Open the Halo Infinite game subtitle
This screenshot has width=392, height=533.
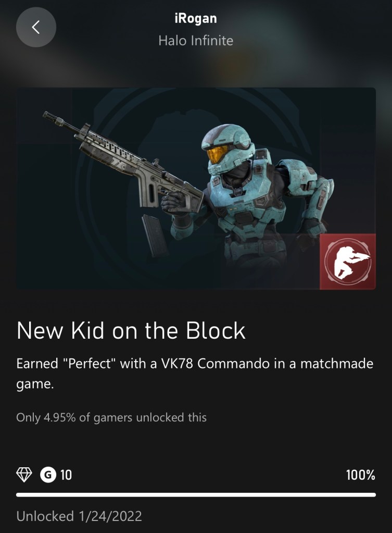pos(196,41)
